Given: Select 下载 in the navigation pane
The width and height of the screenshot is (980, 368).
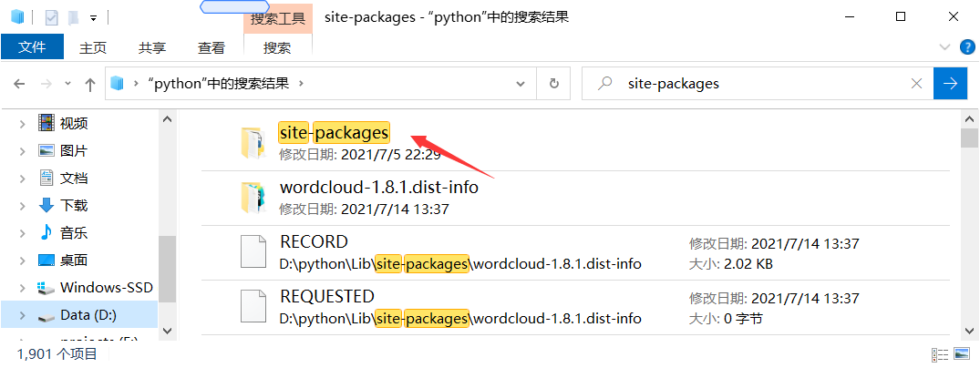Looking at the screenshot, I should point(74,205).
